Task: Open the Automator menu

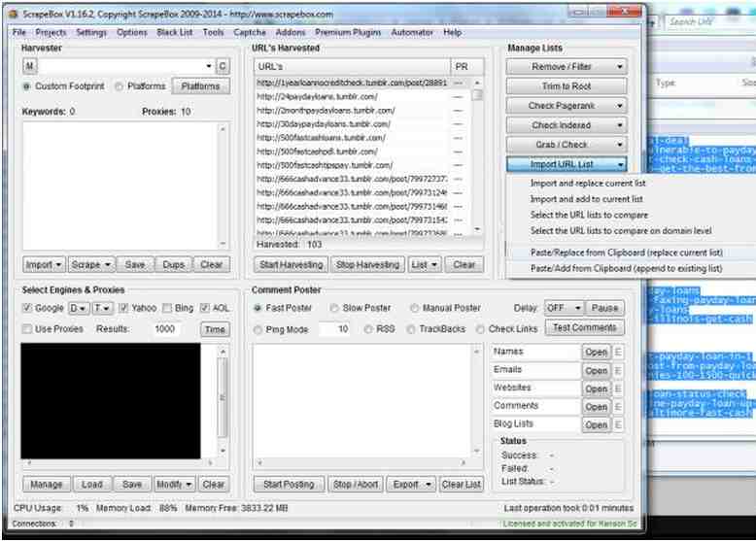Action: 412,32
